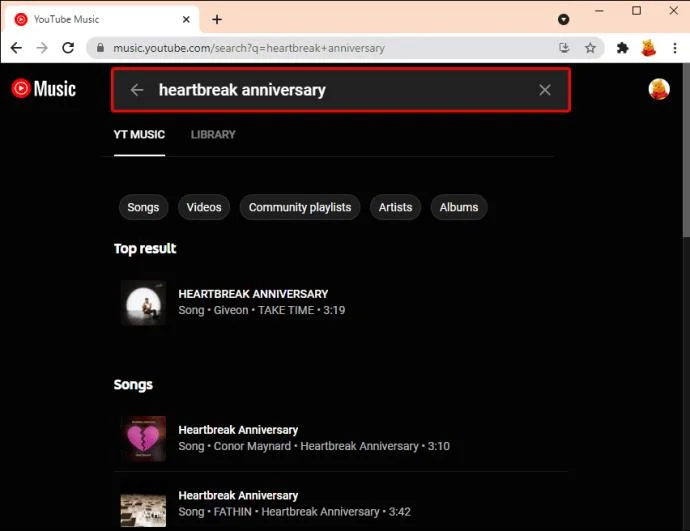Click the Chrome profile avatar icon
The width and height of the screenshot is (690, 531).
tap(648, 48)
